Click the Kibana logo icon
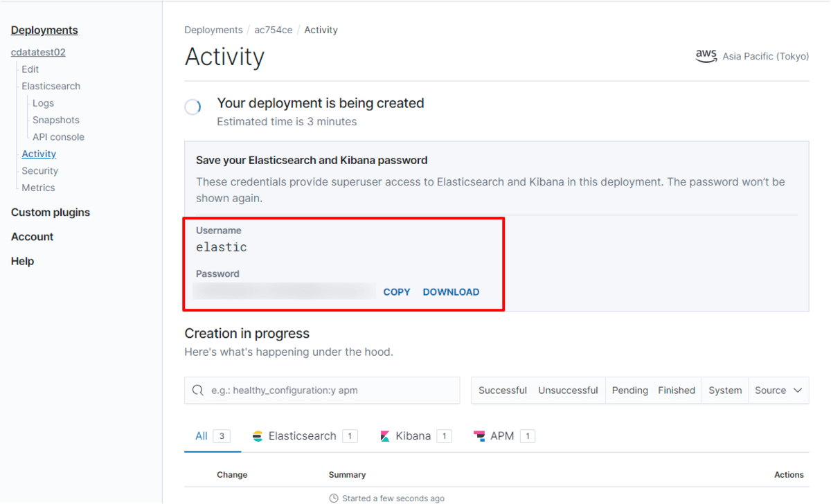 click(385, 436)
